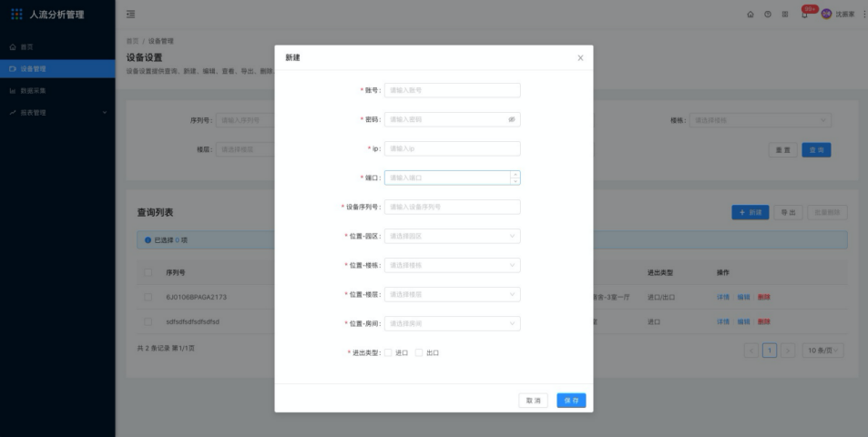This screenshot has height=437, width=868.
Task: Click 编辑 for row sdfsdfsdfsdfsdfsd
Action: tap(743, 321)
